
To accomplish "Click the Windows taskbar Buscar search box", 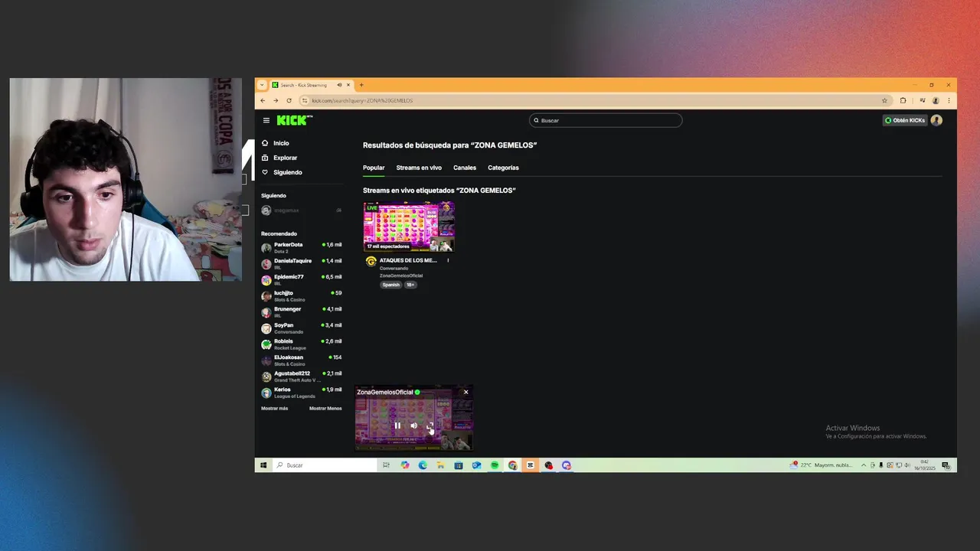I will (x=325, y=465).
